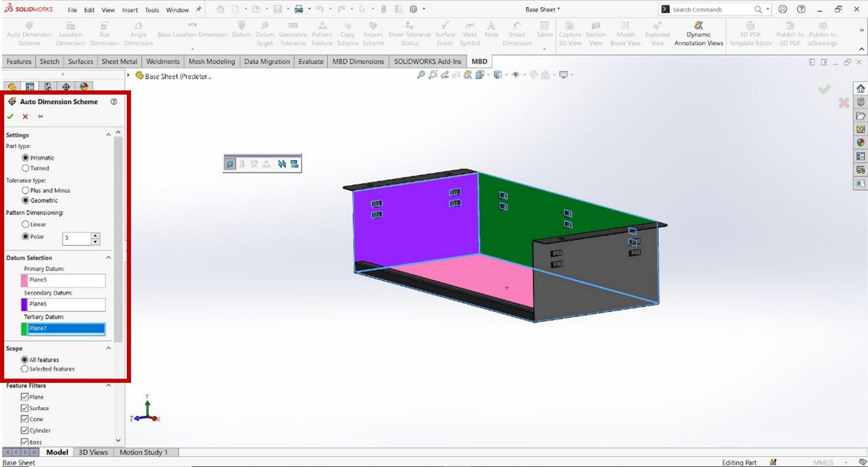Expand the Base Sheet feature tree
Image resolution: width=868 pixels, height=467 pixels.
128,76
